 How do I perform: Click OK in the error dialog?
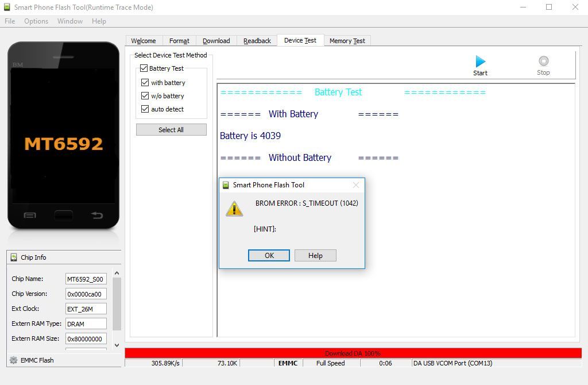pos(269,255)
